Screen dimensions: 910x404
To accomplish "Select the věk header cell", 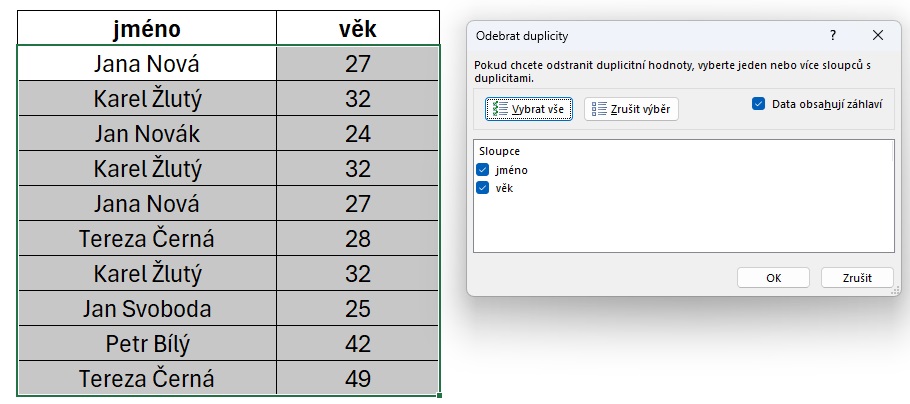I will (x=357, y=27).
